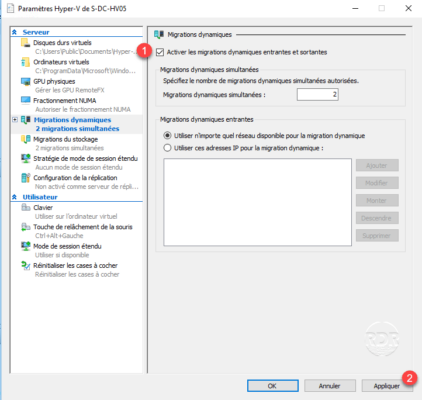422x400 pixels.
Task: Close the Paramètres Hyper-V window
Action: pyautogui.click(x=408, y=8)
